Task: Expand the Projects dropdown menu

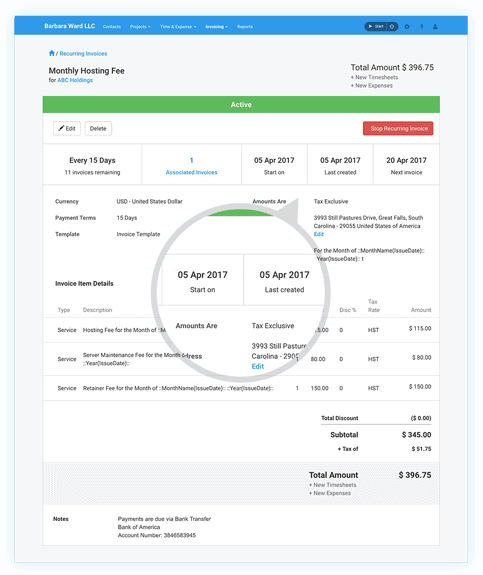Action: [140, 27]
